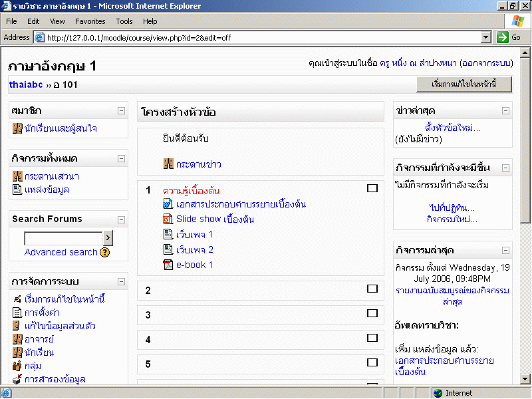This screenshot has width=532, height=399.
Task: Collapse the Search Forums block
Action: [121, 219]
